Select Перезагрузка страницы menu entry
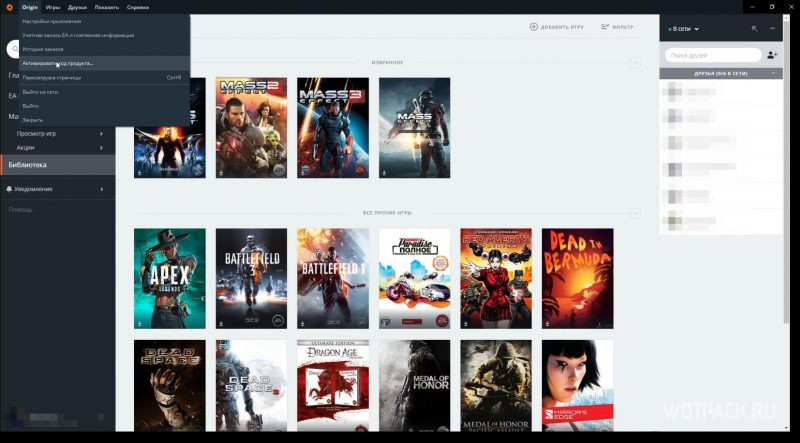Image resolution: width=800 pixels, height=443 pixels. click(x=105, y=78)
